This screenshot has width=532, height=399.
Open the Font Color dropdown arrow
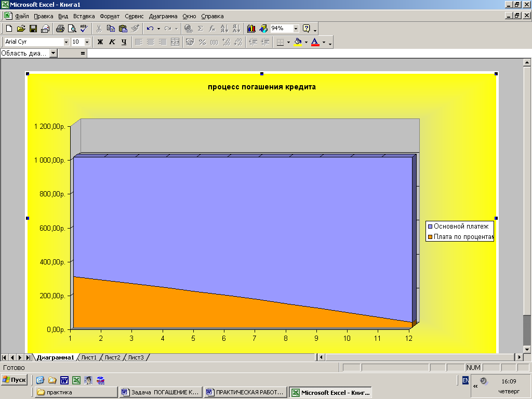[324, 42]
